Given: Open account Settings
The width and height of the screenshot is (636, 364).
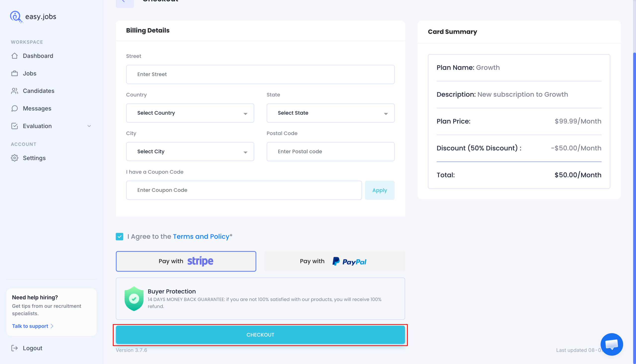Looking at the screenshot, I should (x=34, y=158).
